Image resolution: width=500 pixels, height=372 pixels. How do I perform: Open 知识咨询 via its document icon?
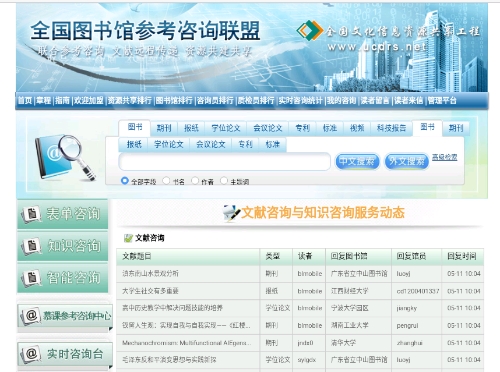(x=31, y=246)
